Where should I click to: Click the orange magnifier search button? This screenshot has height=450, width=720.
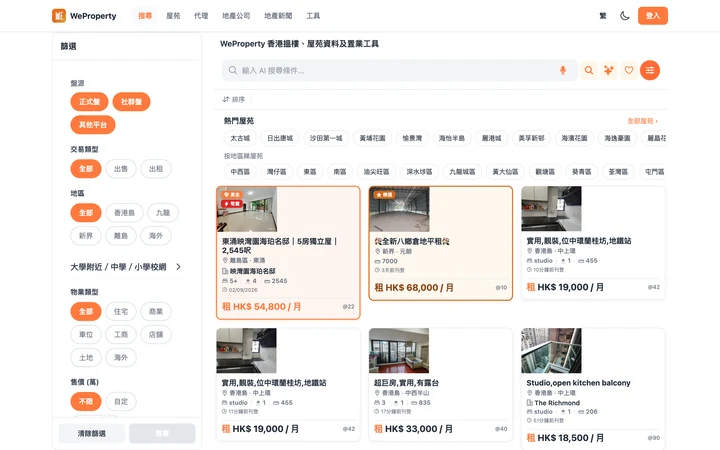589,70
